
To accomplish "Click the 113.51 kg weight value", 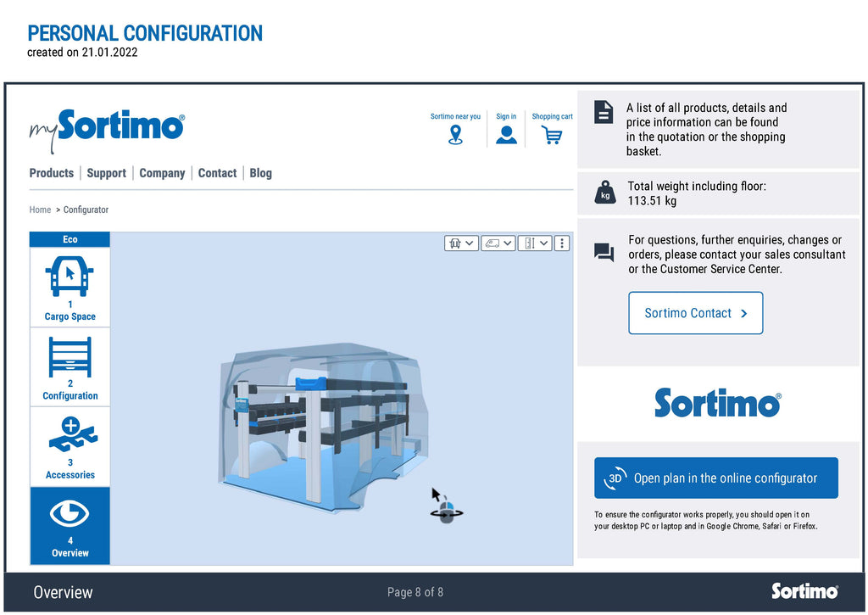I will point(652,200).
